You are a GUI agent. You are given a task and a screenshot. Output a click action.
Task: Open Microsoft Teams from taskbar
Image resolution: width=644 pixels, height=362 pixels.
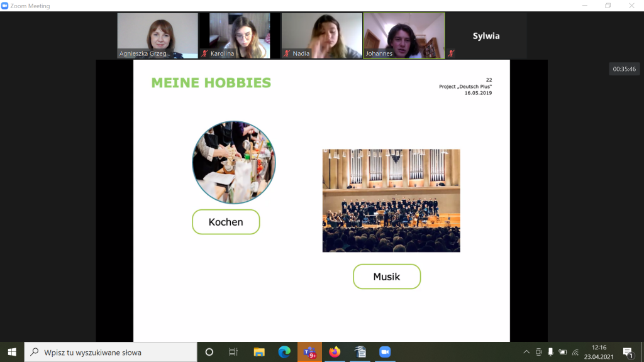[x=309, y=352]
